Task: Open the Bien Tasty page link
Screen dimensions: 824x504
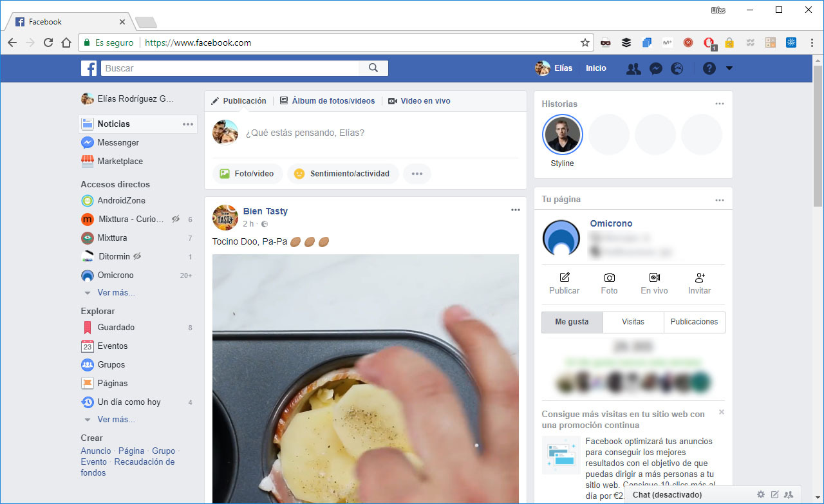Action: (x=265, y=211)
